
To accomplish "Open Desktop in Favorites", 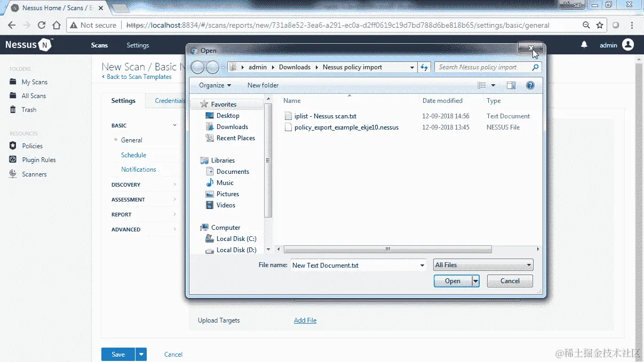I will 222,116.
